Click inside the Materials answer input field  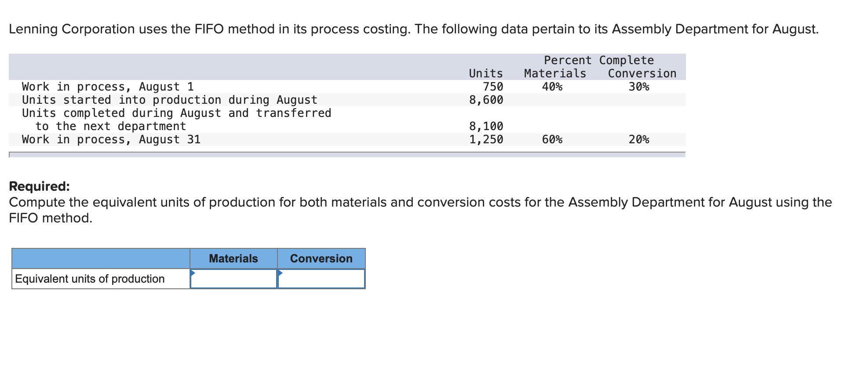tap(235, 278)
